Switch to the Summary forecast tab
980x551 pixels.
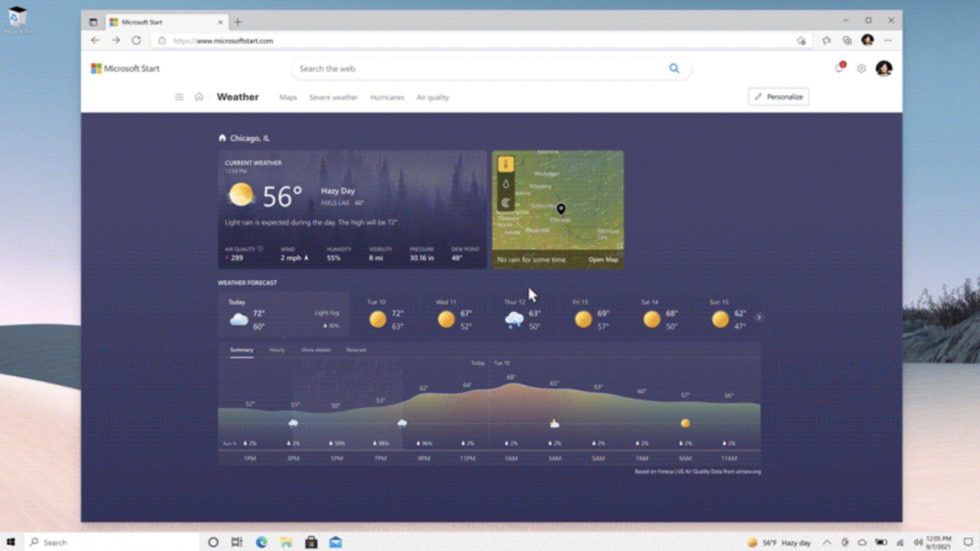pyautogui.click(x=242, y=350)
